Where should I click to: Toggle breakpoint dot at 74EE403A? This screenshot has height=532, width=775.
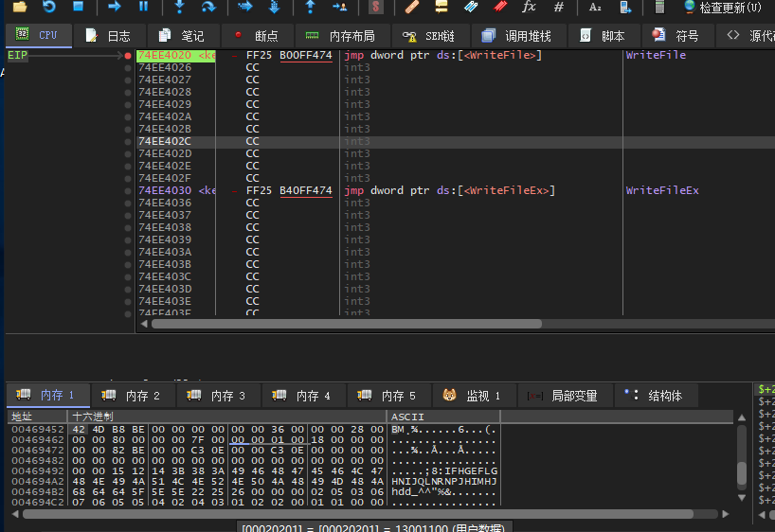128,253
